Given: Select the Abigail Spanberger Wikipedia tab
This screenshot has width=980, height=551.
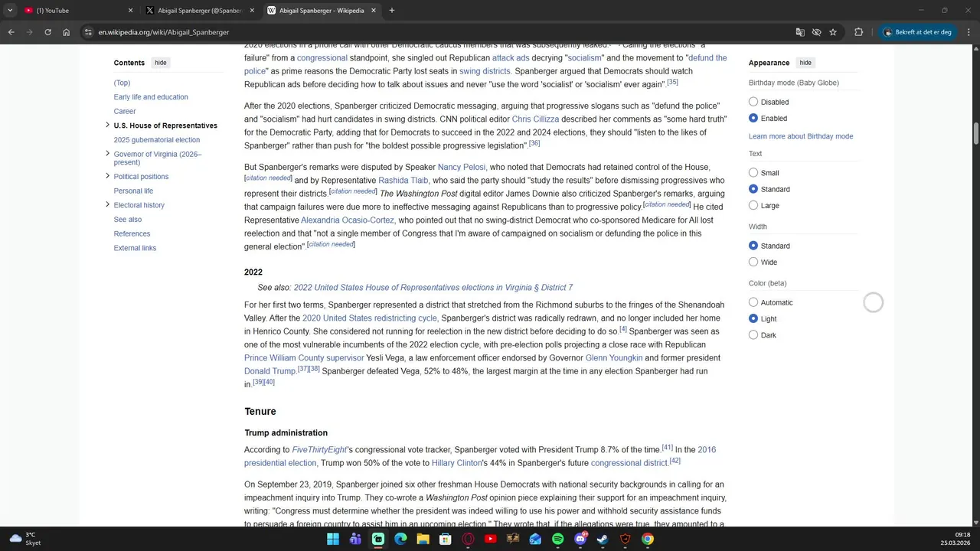Looking at the screenshot, I should tap(322, 11).
